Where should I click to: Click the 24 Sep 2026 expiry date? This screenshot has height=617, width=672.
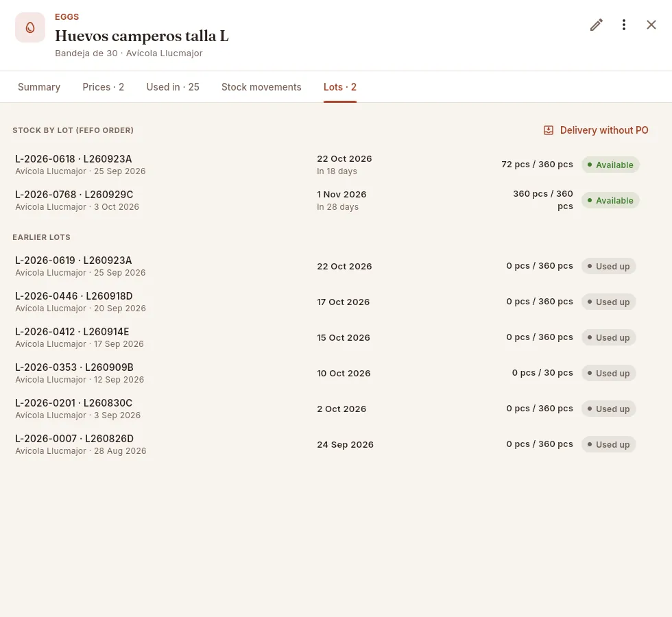(345, 444)
